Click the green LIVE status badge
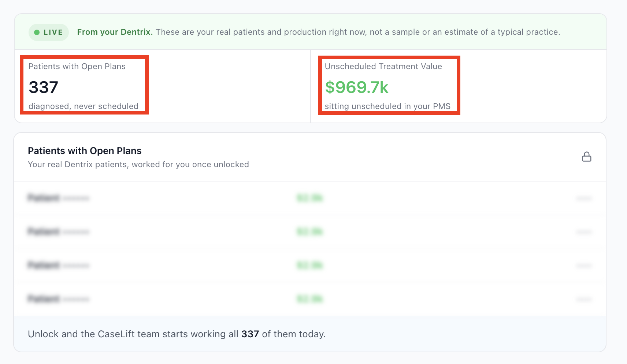Screen dimensions: 627x364 (49, 32)
